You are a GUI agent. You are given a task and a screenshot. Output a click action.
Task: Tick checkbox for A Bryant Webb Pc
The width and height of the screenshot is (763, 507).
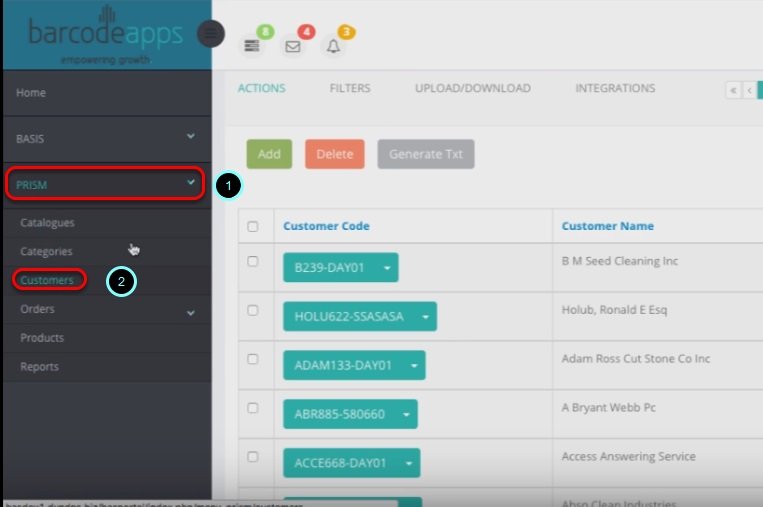[253, 408]
